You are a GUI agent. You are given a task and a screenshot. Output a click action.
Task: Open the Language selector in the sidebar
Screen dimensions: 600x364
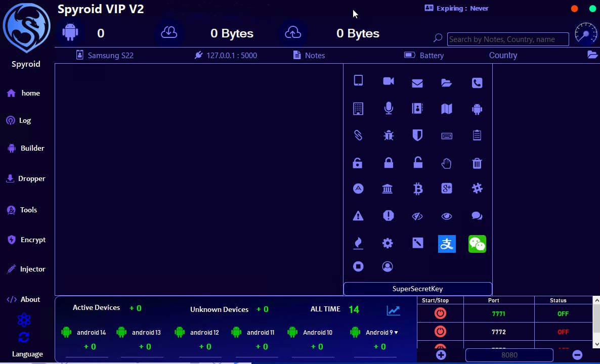pyautogui.click(x=27, y=354)
